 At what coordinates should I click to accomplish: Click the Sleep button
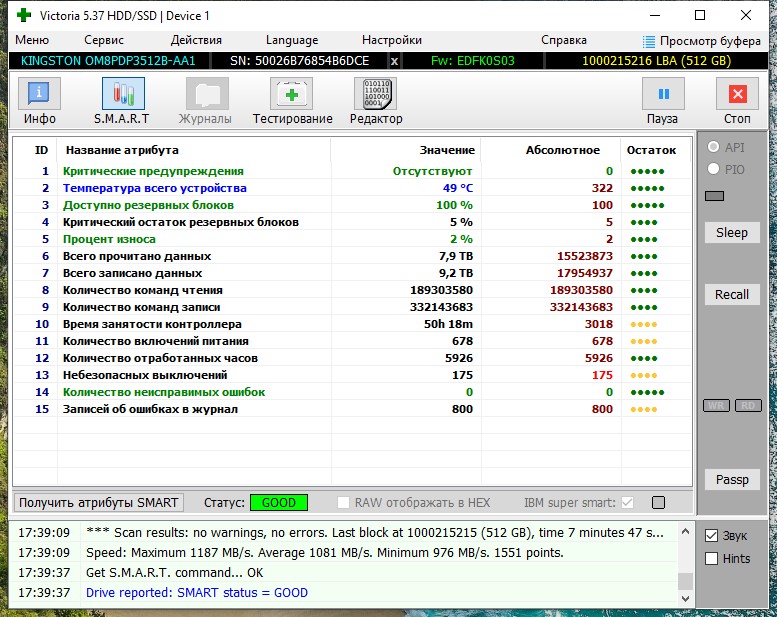732,232
